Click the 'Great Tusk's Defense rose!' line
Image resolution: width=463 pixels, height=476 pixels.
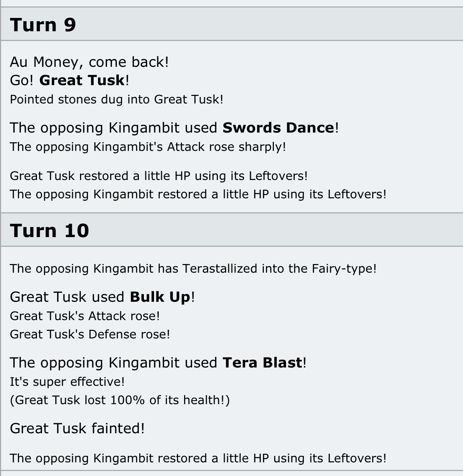coord(90,334)
